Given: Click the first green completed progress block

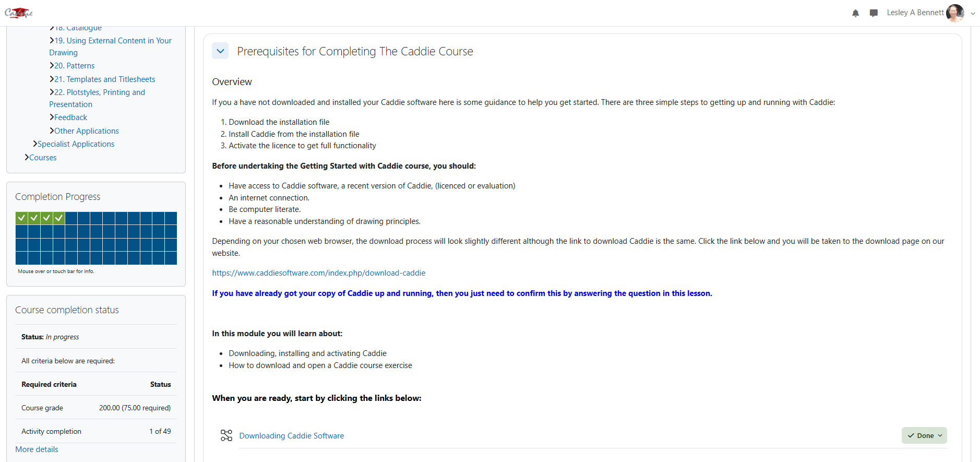Looking at the screenshot, I should click(21, 218).
